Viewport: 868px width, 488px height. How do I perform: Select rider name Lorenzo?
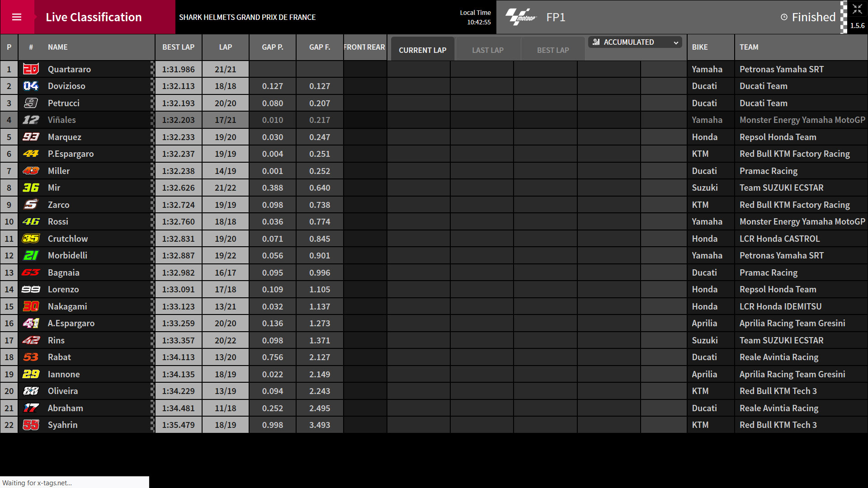point(63,289)
